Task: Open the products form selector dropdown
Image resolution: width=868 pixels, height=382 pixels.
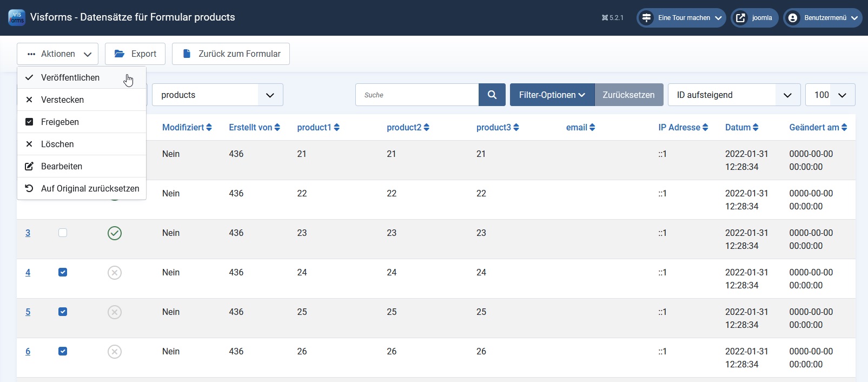Action: tap(217, 95)
